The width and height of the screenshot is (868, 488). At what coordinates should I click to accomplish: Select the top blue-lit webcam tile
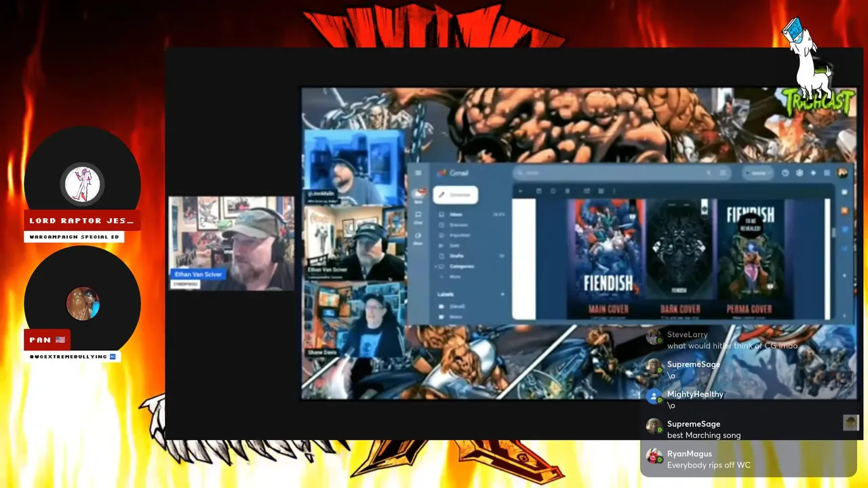pos(353,168)
